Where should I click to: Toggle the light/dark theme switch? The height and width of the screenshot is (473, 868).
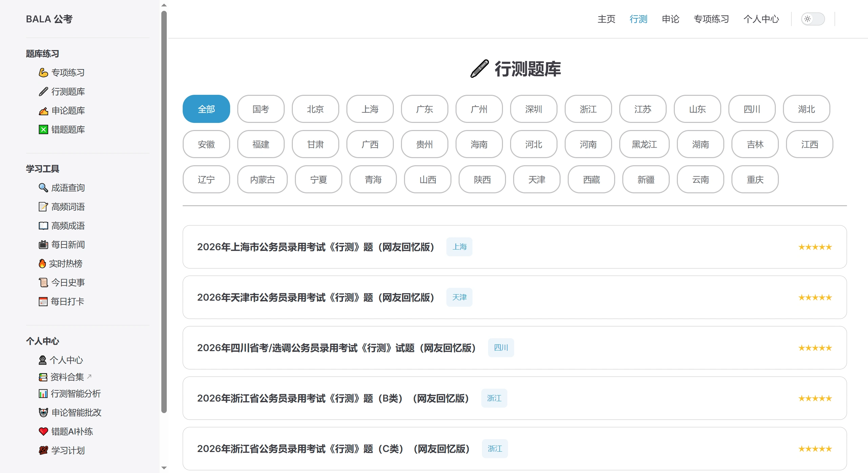813,19
